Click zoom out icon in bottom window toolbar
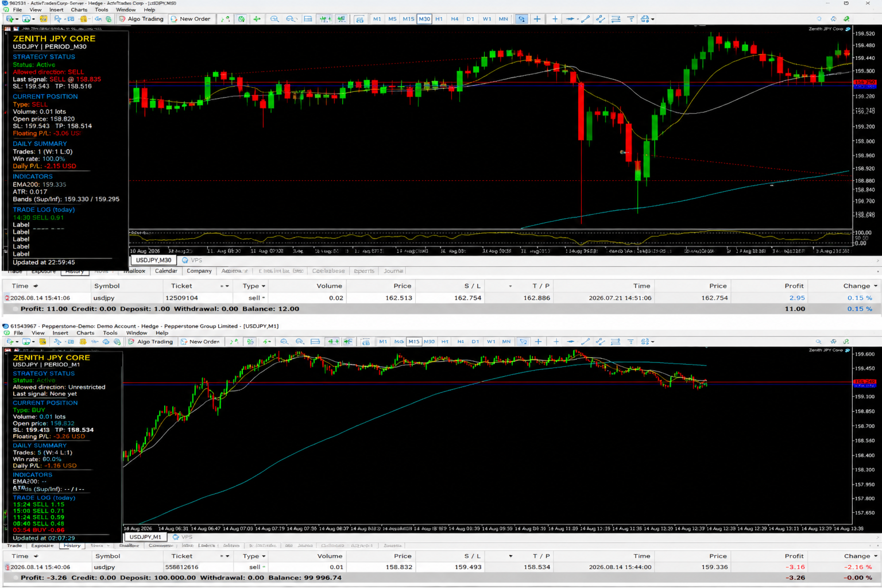Viewport: 882px width, 588px height. 300,342
